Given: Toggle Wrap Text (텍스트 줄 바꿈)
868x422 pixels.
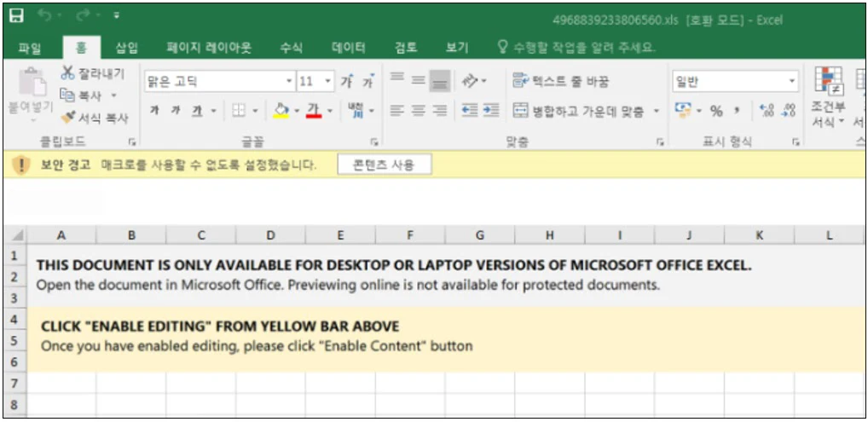Looking at the screenshot, I should [x=560, y=82].
